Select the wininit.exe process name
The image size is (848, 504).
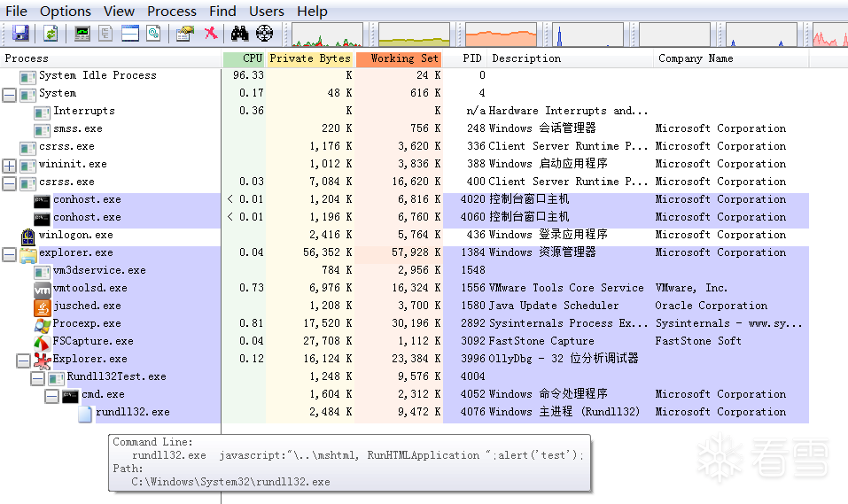pos(73,164)
